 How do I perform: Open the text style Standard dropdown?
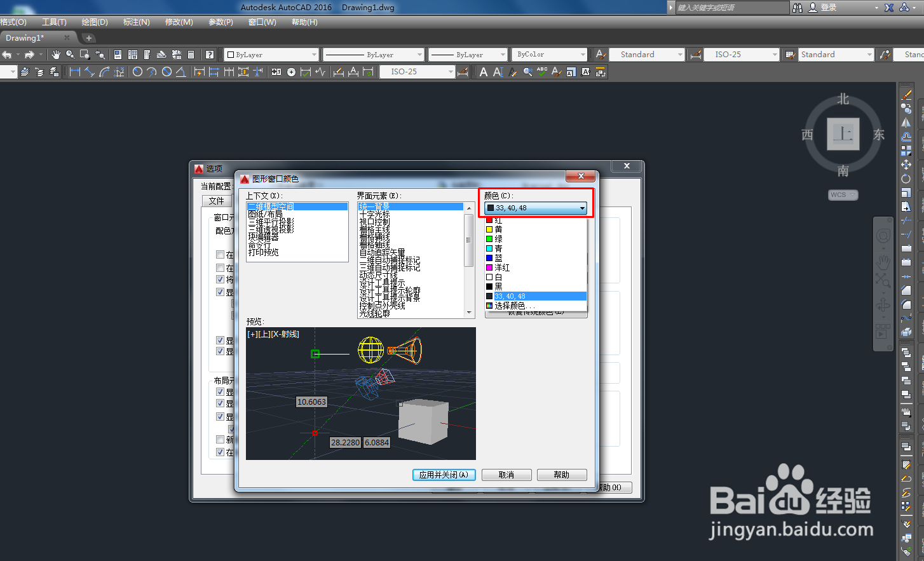click(647, 55)
